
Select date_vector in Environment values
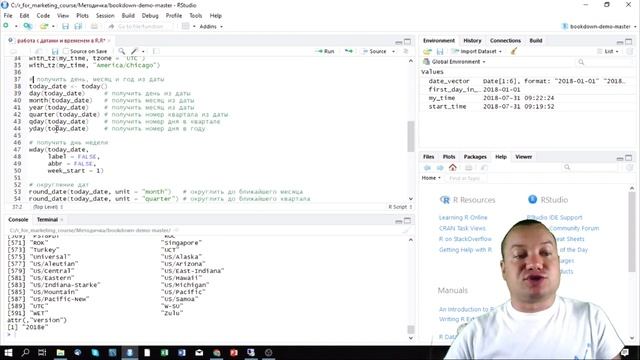(x=449, y=81)
